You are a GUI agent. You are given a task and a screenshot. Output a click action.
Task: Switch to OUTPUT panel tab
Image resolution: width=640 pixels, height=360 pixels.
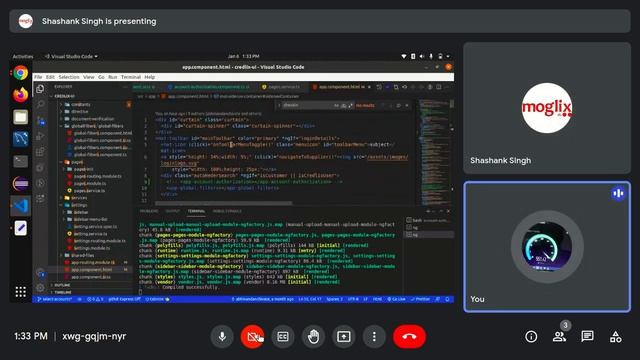point(173,211)
